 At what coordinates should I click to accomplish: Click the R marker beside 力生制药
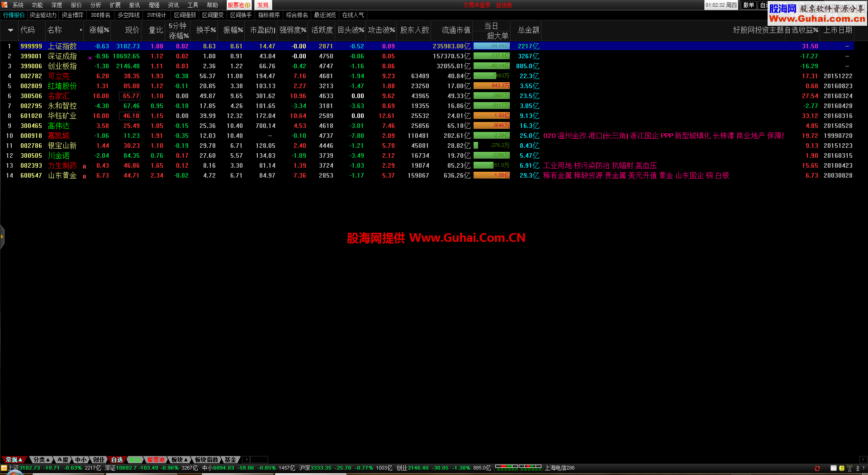click(85, 166)
